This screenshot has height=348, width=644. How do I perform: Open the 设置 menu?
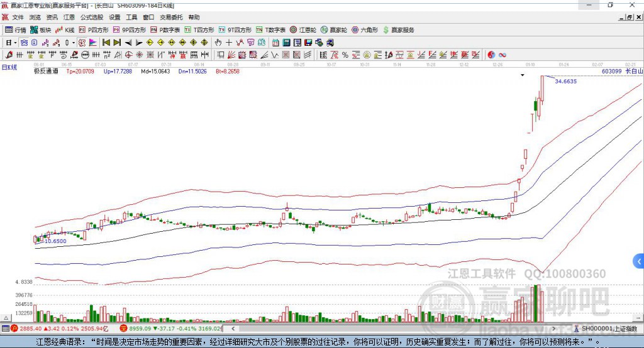pos(114,17)
